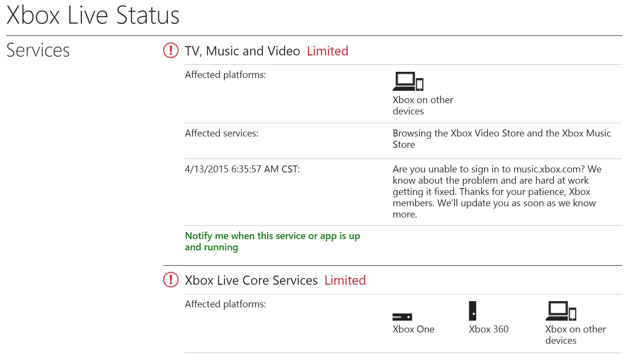Collapse the Xbox Live Core Services heading

(x=251, y=280)
